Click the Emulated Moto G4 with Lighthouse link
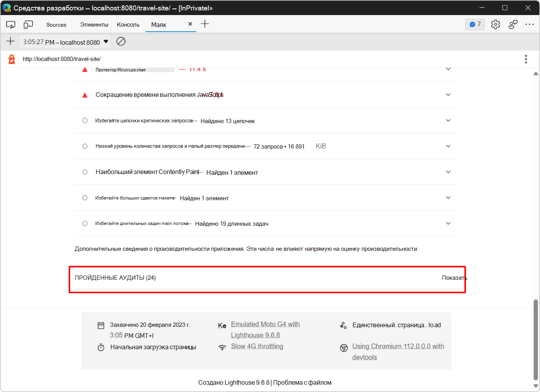Image resolution: width=540 pixels, height=392 pixels. click(265, 330)
